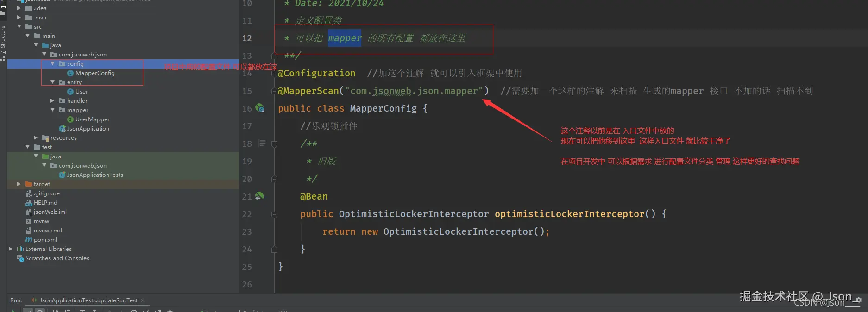Click the Spring bean gutter icon on line 21
This screenshot has width=868, height=312.
pyautogui.click(x=259, y=196)
